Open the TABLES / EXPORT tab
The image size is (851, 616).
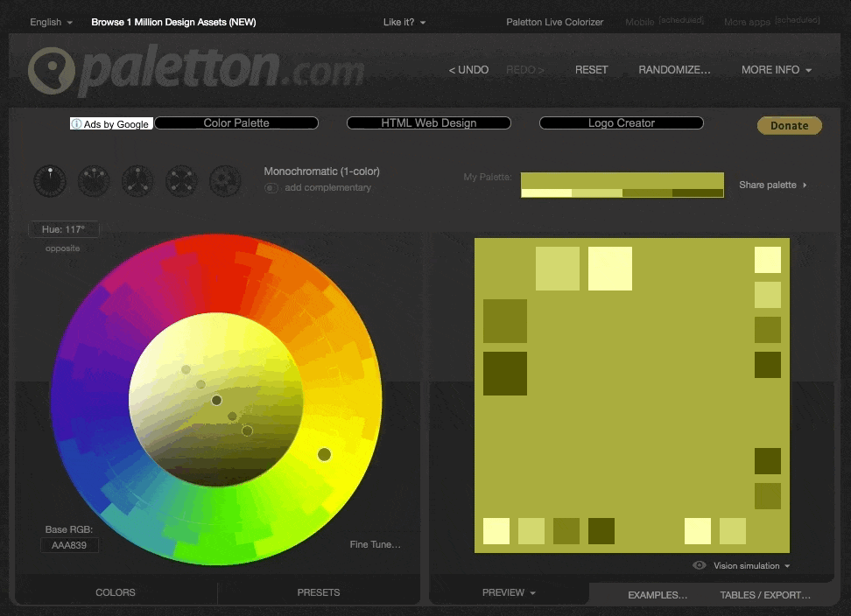pyautogui.click(x=765, y=595)
